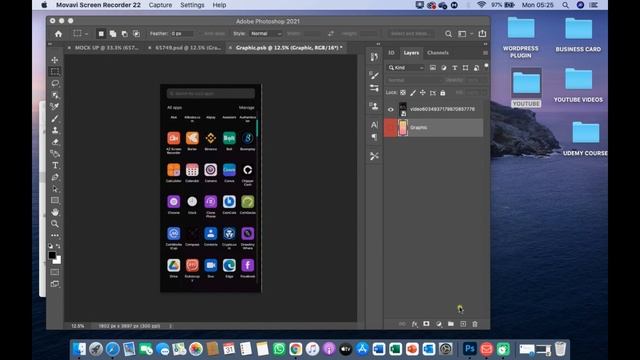Select the Clone Stamp tool

55,130
